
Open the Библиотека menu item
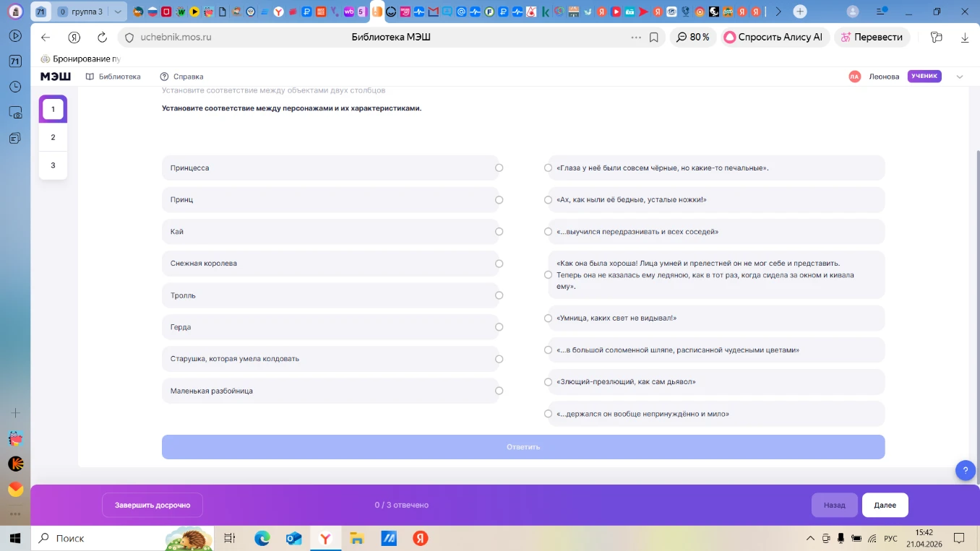click(x=113, y=77)
